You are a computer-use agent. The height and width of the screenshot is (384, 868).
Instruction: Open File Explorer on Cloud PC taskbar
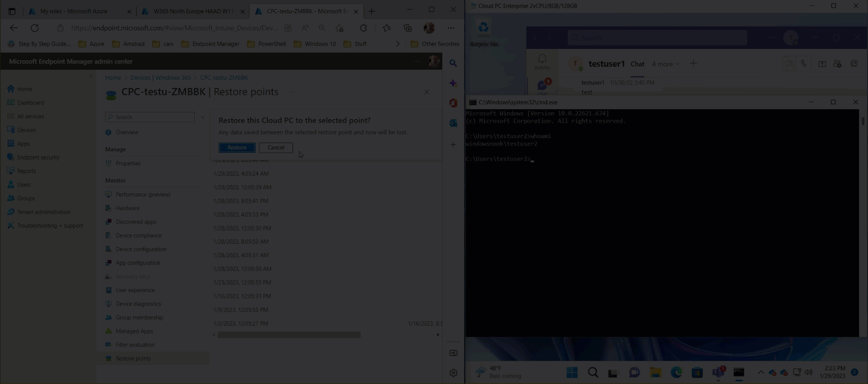(x=656, y=373)
